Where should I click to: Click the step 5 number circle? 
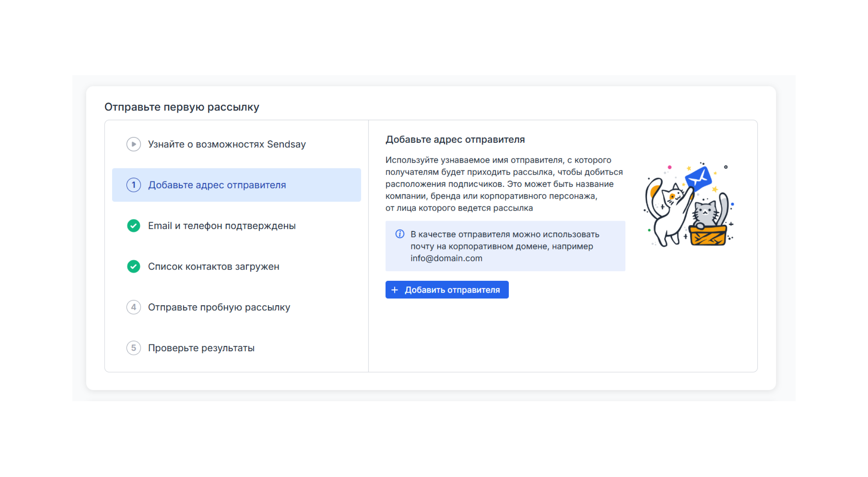tap(133, 348)
